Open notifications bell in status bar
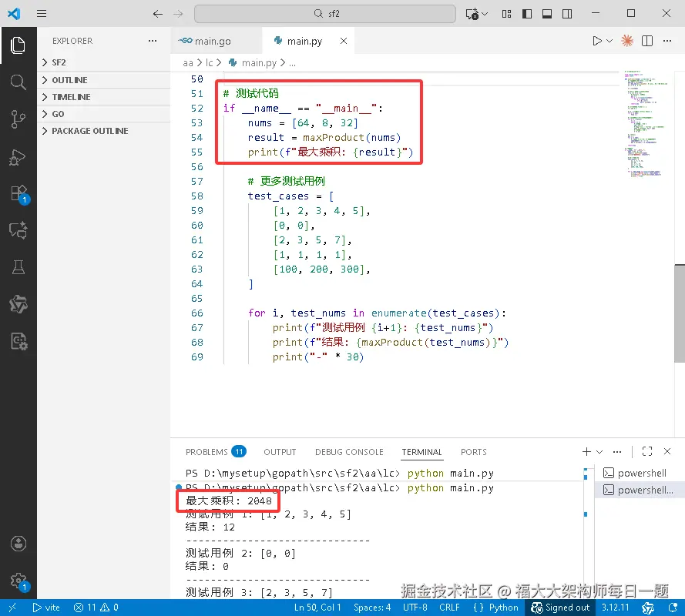 click(x=673, y=608)
